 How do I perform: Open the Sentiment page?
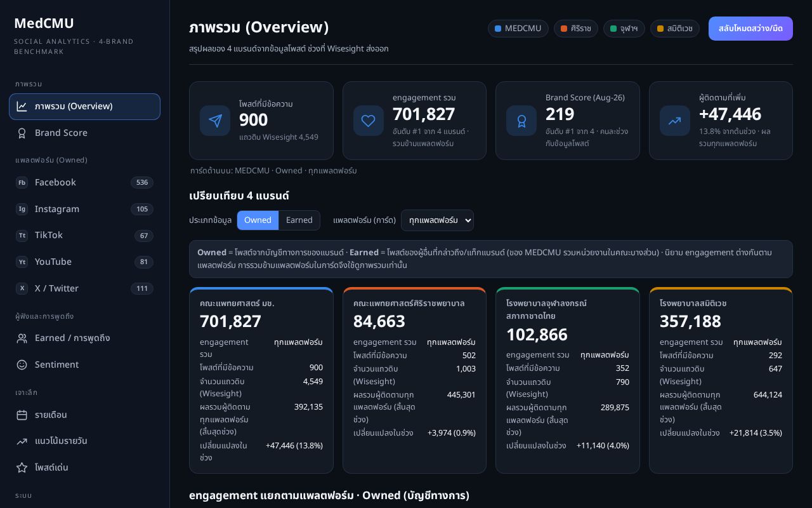(84, 365)
